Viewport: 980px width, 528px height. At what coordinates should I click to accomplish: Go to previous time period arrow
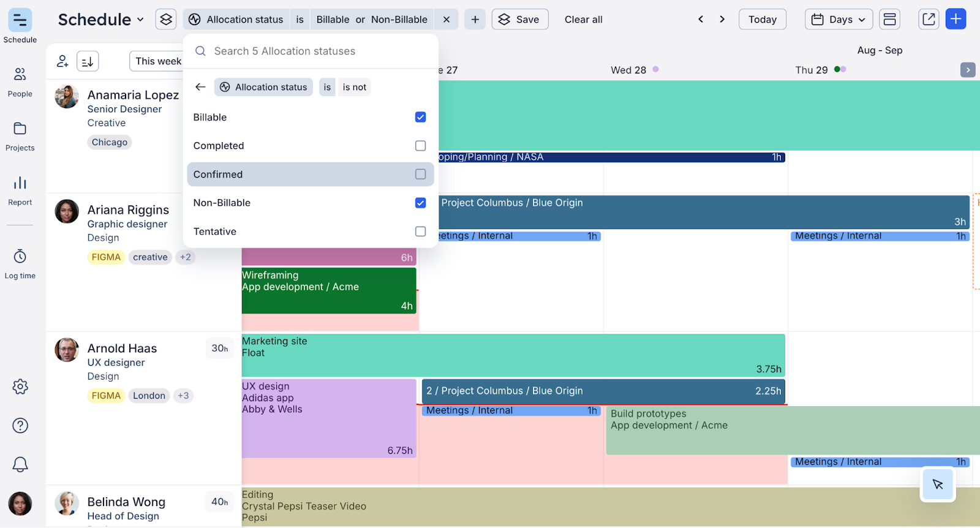(701, 20)
